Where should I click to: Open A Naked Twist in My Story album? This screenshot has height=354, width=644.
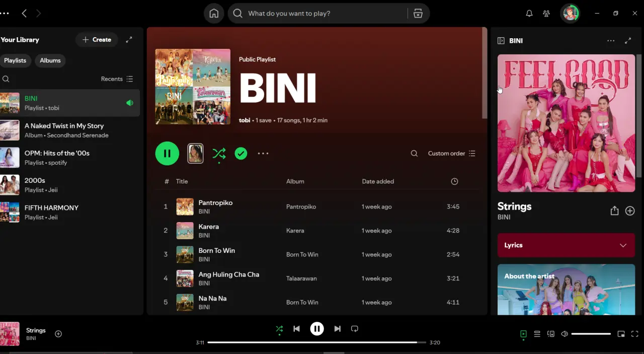pyautogui.click(x=70, y=130)
